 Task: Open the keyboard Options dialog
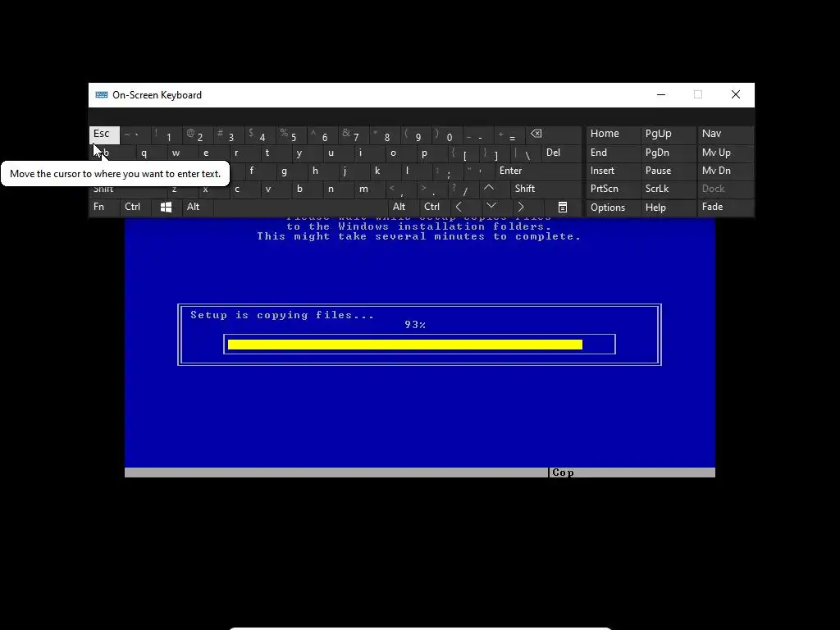point(613,208)
